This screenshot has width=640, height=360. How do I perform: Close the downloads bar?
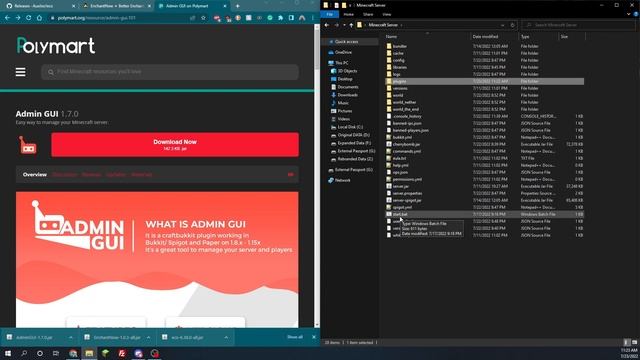[313, 337]
